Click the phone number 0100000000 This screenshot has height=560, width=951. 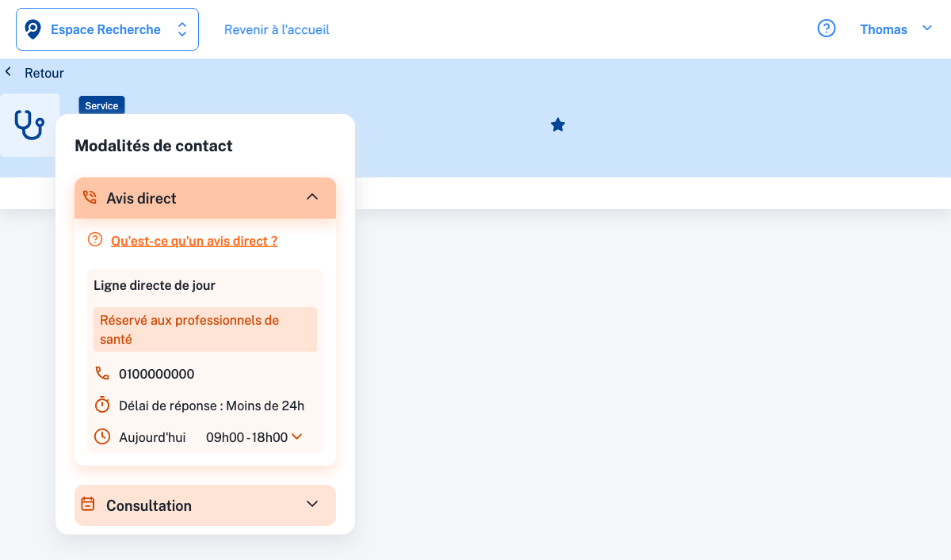click(x=156, y=374)
